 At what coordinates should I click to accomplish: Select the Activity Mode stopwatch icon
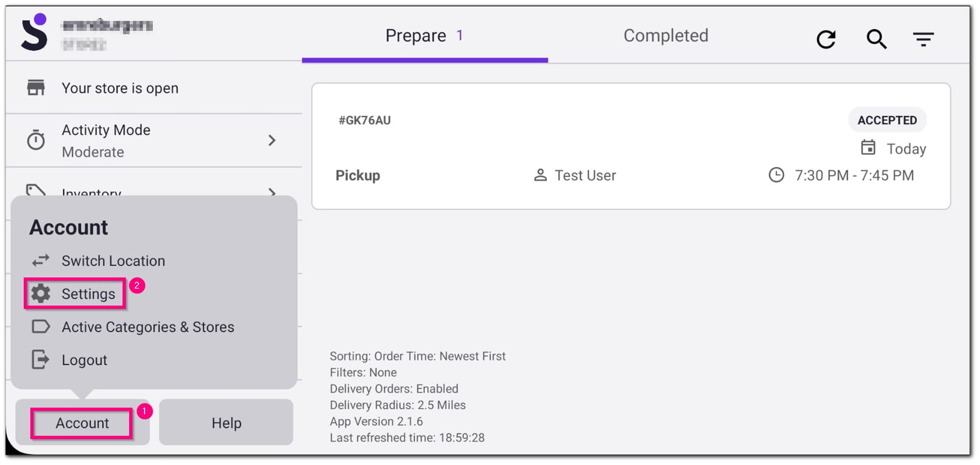coord(35,140)
